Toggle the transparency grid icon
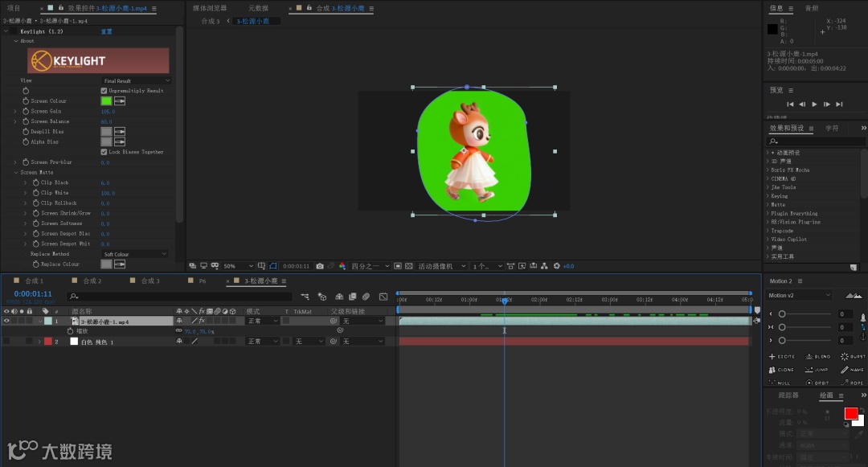 click(x=408, y=266)
